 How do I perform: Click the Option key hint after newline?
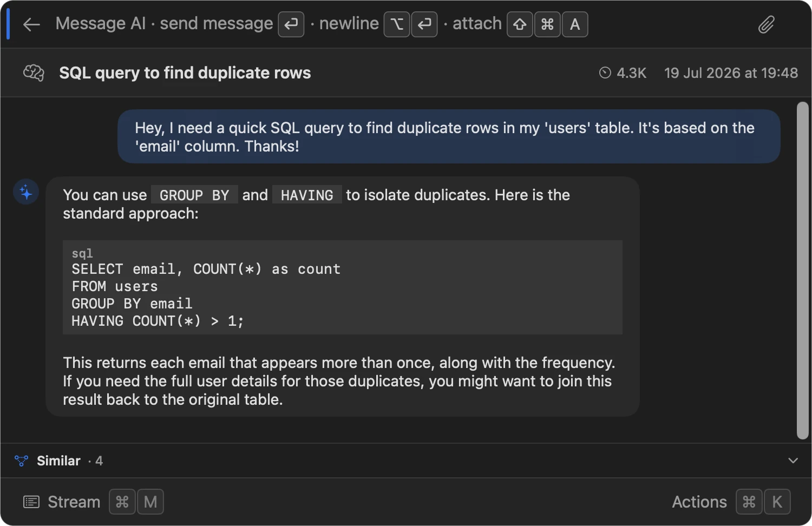click(x=397, y=24)
